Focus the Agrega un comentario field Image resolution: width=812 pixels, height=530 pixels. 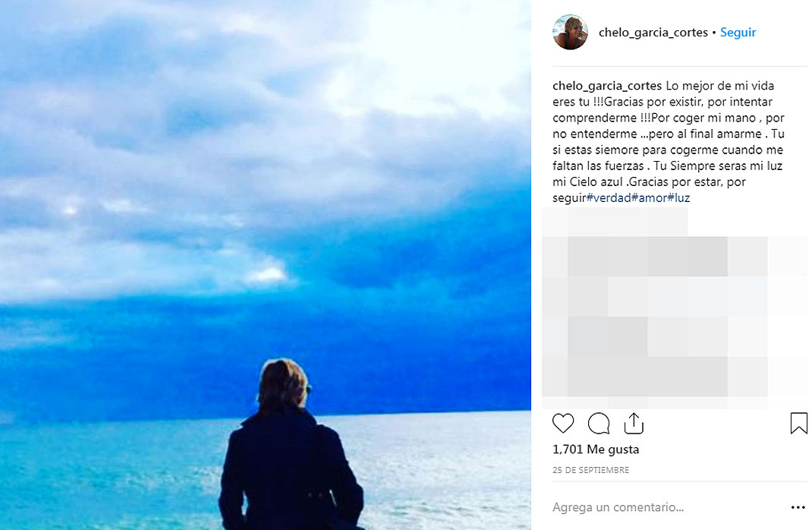pyautogui.click(x=618, y=507)
